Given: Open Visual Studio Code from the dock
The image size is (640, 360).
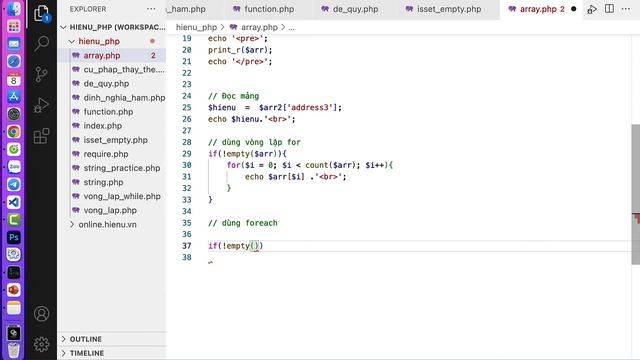Looking at the screenshot, I should pos(13,202).
